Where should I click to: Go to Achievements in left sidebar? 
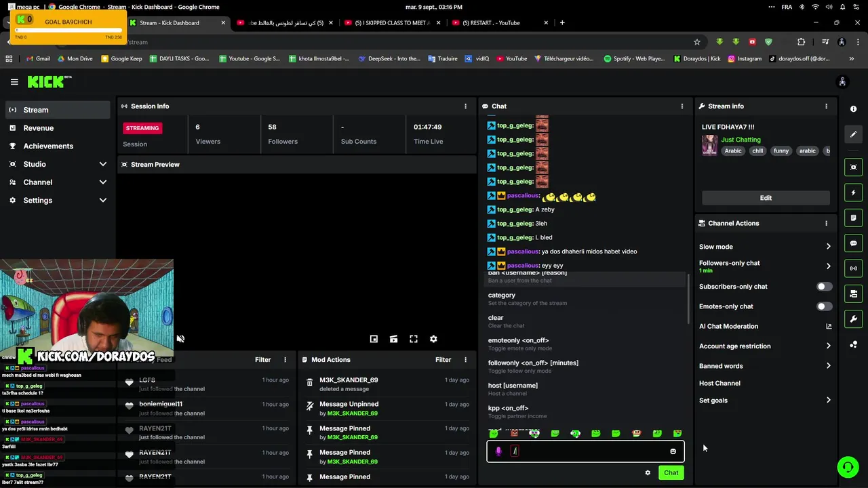tap(57, 146)
